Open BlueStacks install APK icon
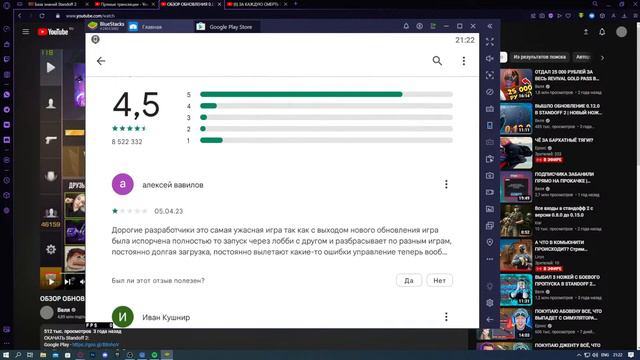Screen dimensions: 640x360 point(490,159)
